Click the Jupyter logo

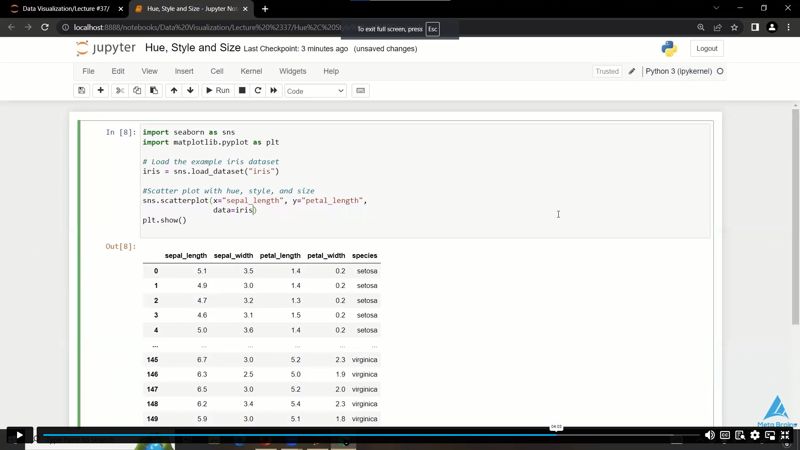tap(106, 48)
